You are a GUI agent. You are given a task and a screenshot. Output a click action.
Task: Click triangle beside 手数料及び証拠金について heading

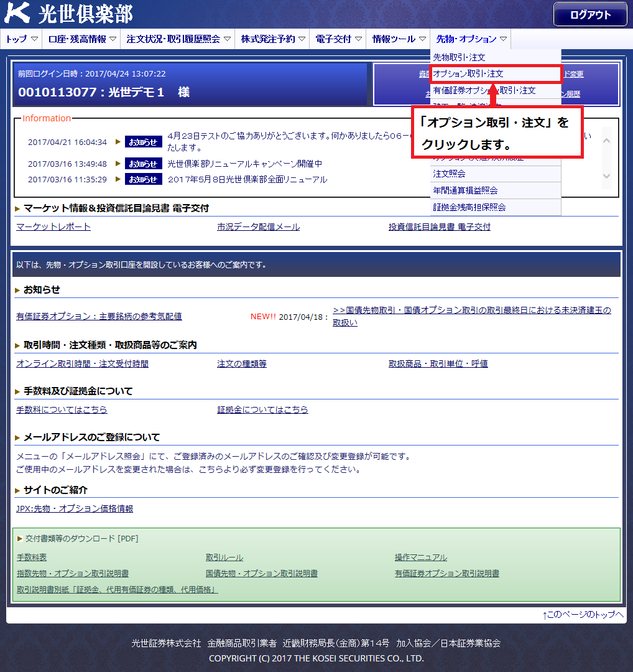point(17,391)
